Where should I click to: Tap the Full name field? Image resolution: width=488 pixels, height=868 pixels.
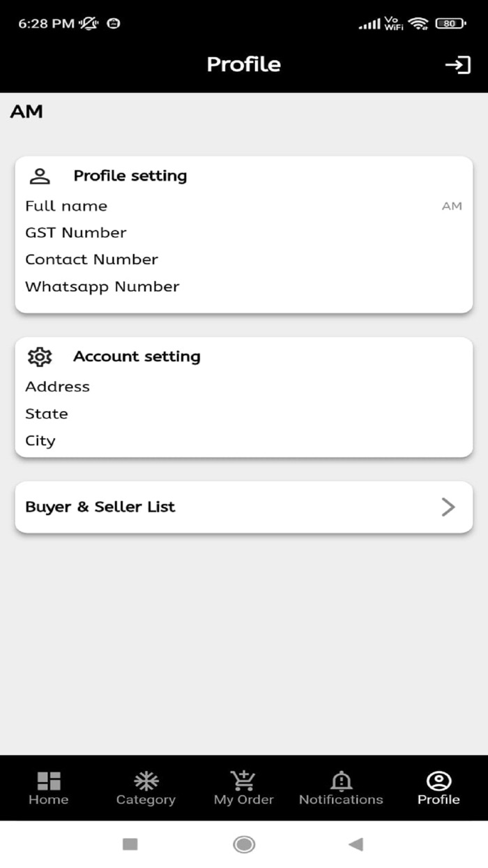243,207
